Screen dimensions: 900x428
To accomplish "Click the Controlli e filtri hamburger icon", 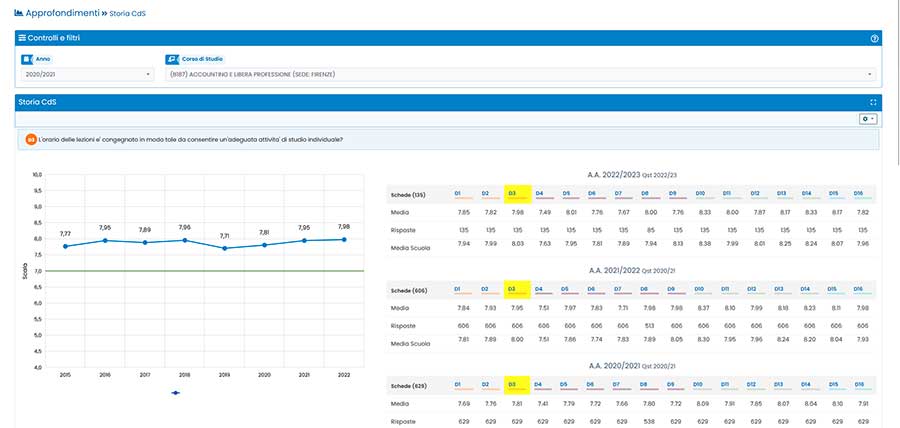I will [x=22, y=37].
